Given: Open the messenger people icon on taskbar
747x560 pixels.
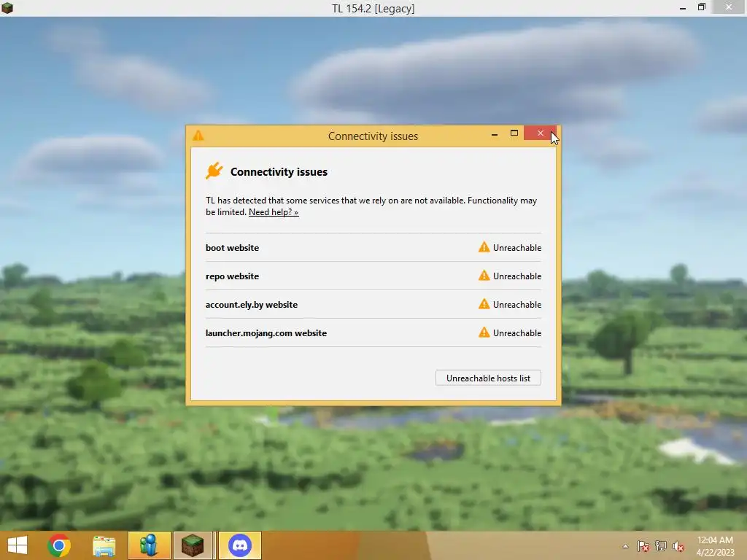Looking at the screenshot, I should 149,545.
